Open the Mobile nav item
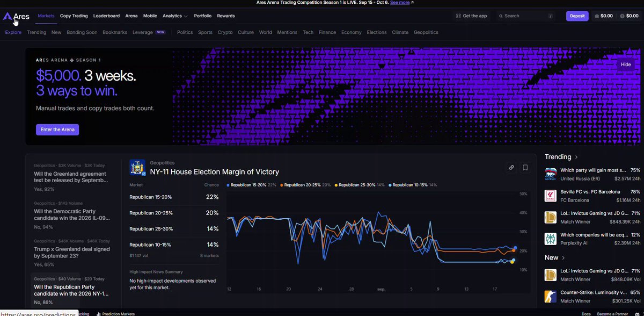644x316 pixels. click(150, 16)
